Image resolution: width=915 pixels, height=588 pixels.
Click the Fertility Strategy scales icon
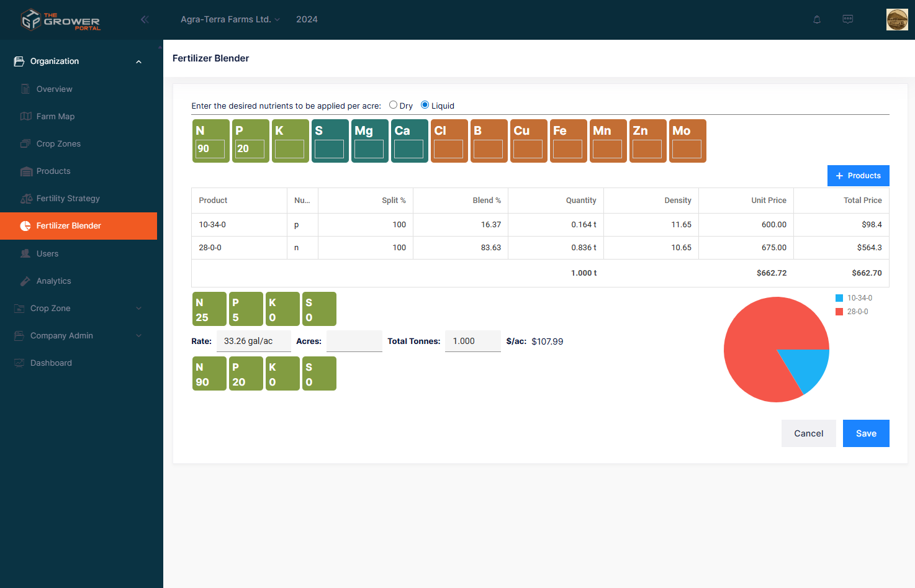pyautogui.click(x=26, y=199)
